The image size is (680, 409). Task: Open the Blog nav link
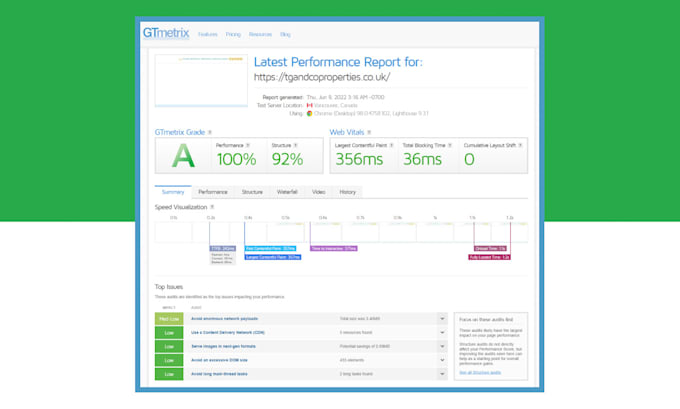[x=285, y=34]
